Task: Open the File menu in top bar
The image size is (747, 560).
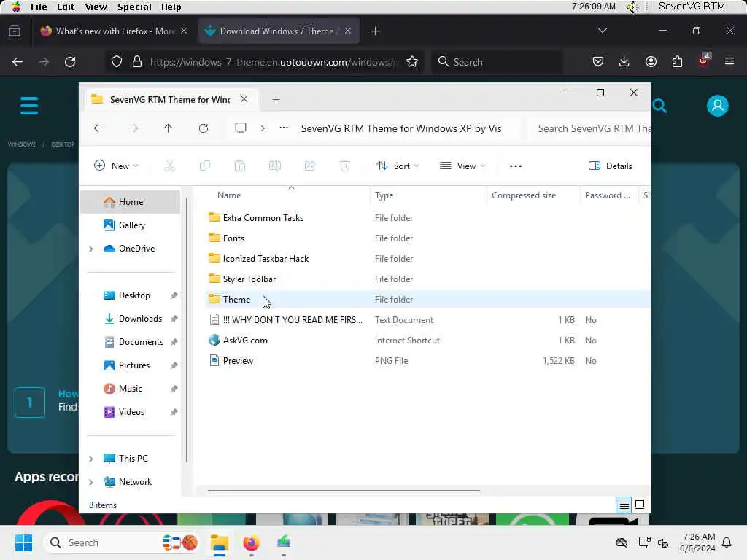Action: (39, 7)
